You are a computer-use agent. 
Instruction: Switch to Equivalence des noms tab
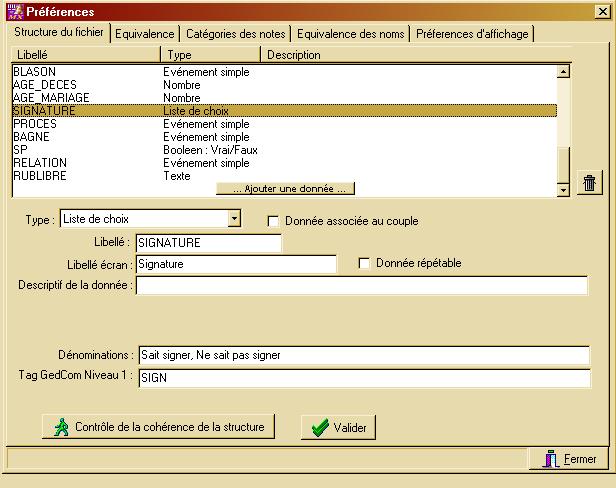click(350, 34)
